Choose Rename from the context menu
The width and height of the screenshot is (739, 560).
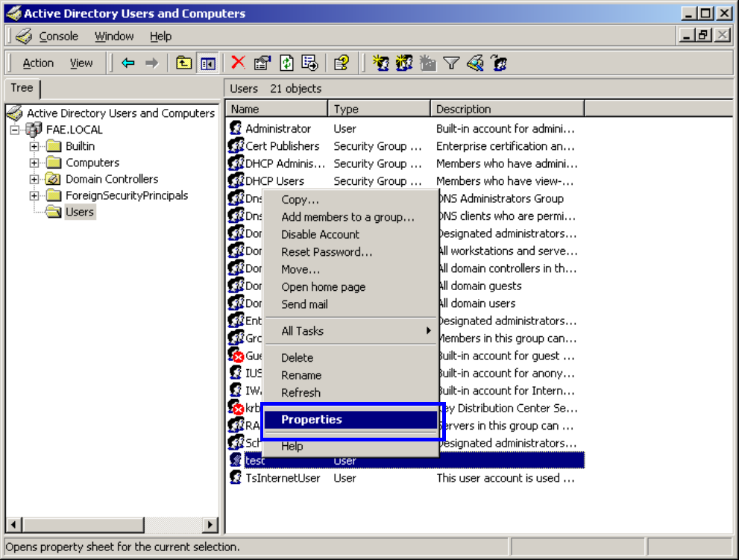[x=350, y=375]
